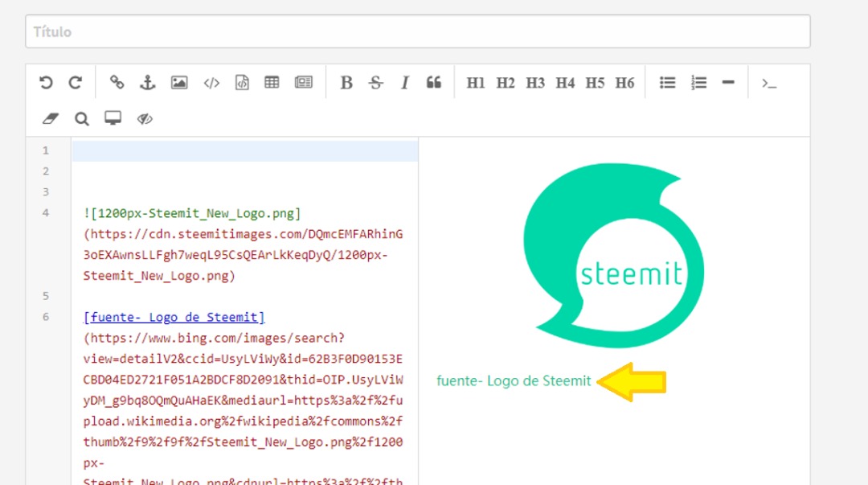Screen dimensions: 868x485
Task: Click line number 4 in gutter
Action: pos(45,213)
